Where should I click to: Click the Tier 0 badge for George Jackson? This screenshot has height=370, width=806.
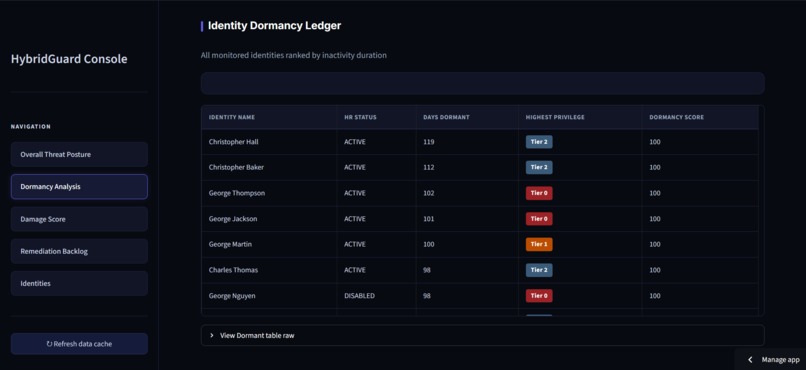click(539, 219)
